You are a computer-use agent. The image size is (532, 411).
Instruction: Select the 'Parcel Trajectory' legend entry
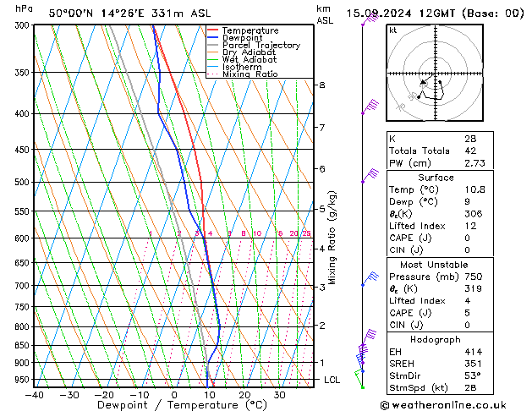point(261,45)
